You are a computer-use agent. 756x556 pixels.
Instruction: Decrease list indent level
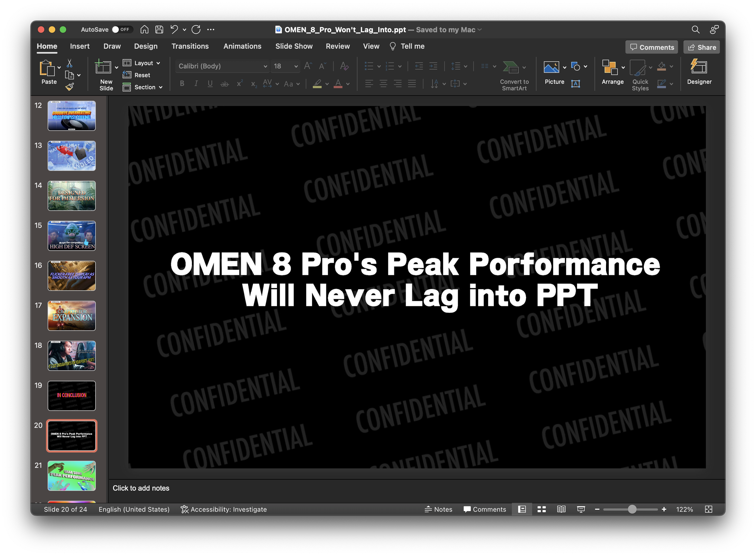coord(419,66)
